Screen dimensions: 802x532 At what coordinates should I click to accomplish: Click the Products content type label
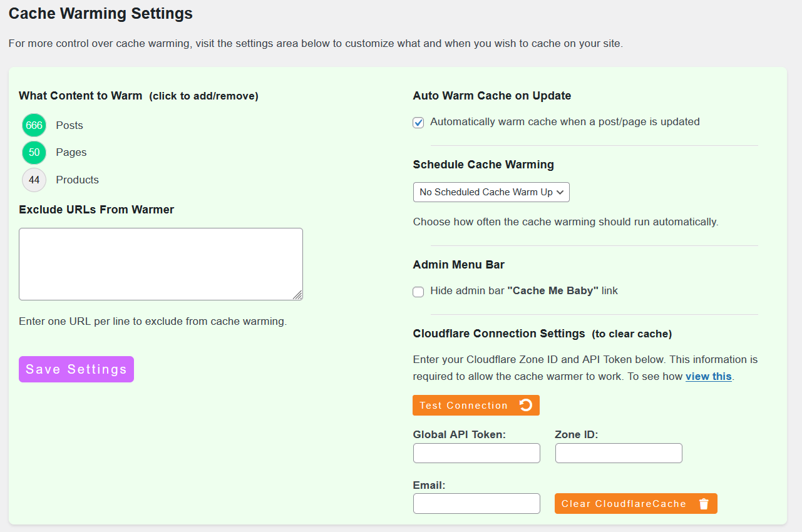point(77,180)
